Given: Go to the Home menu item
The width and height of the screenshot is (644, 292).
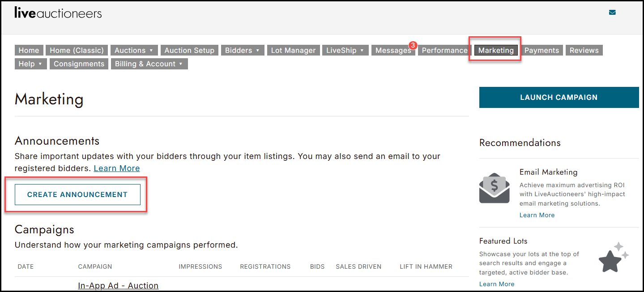Looking at the screenshot, I should (29, 50).
